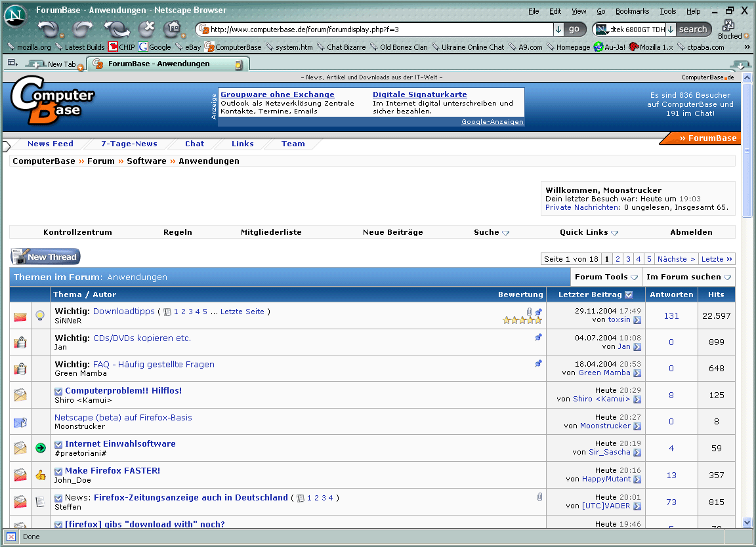
Task: Toggle first-new-post icon for Internet Einwahlsoftware
Action: (58, 444)
